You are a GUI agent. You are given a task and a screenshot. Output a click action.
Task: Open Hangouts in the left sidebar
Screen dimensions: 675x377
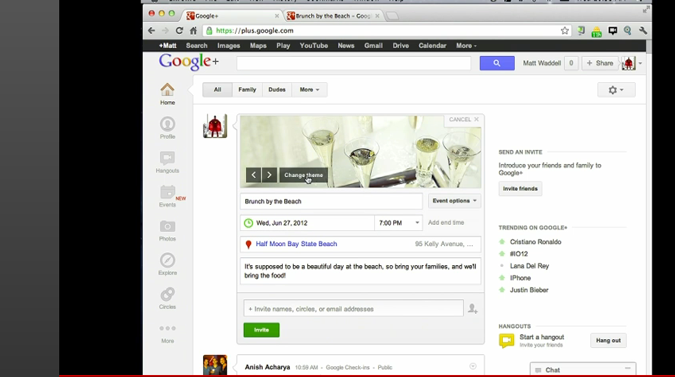pyautogui.click(x=167, y=162)
